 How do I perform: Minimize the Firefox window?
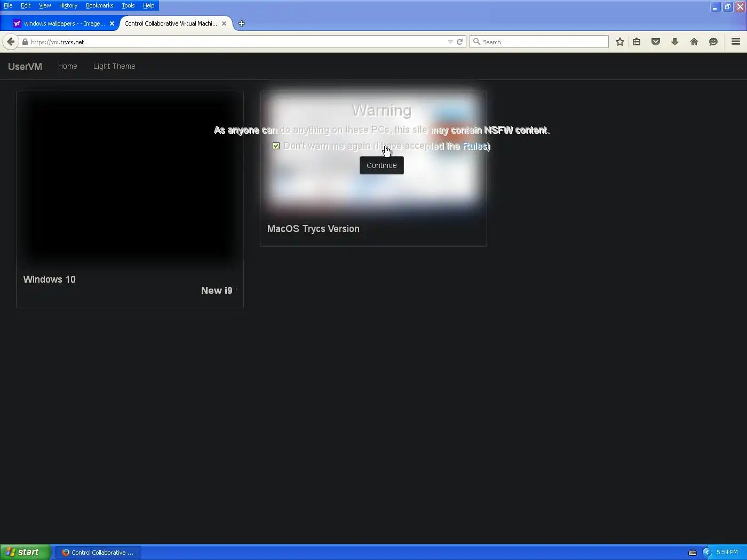pos(714,6)
